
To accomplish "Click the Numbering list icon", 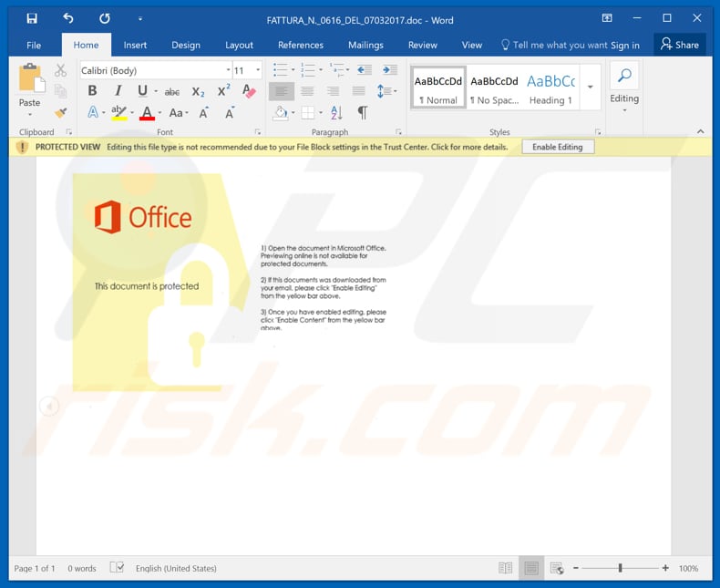I will coord(308,70).
